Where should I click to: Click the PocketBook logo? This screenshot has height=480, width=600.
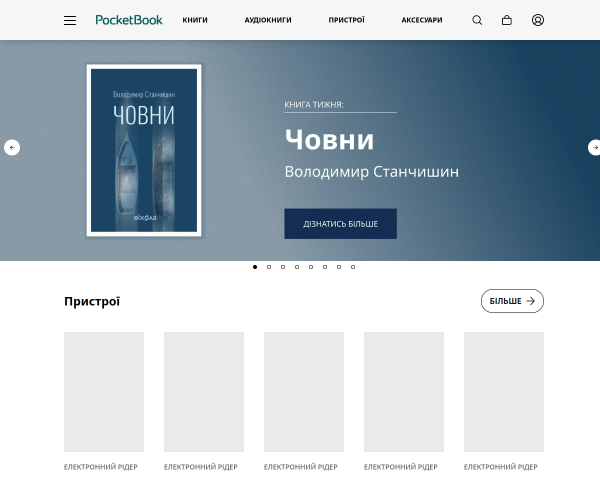pos(129,20)
